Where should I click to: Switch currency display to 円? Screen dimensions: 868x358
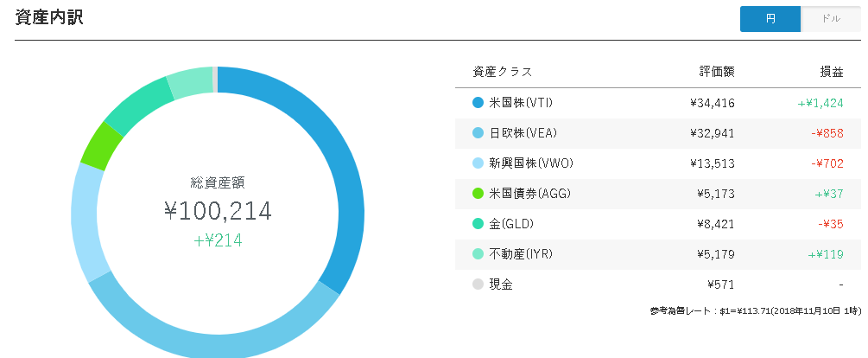click(x=770, y=19)
